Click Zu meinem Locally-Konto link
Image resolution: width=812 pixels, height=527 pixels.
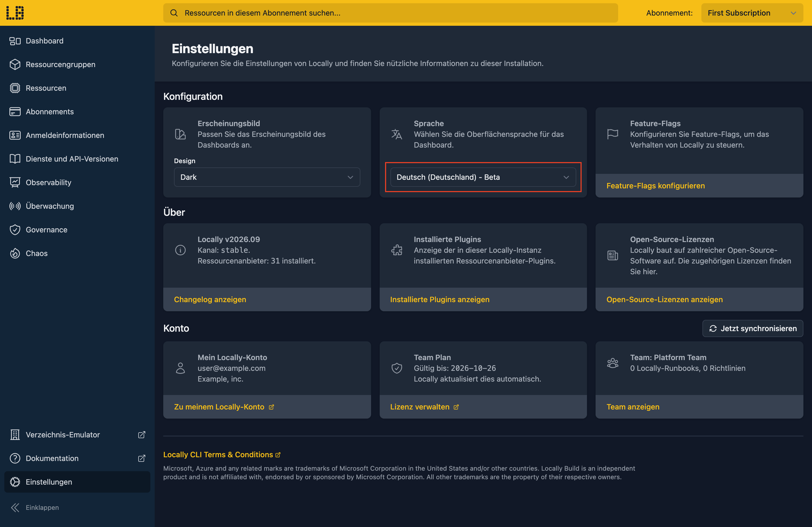click(224, 407)
